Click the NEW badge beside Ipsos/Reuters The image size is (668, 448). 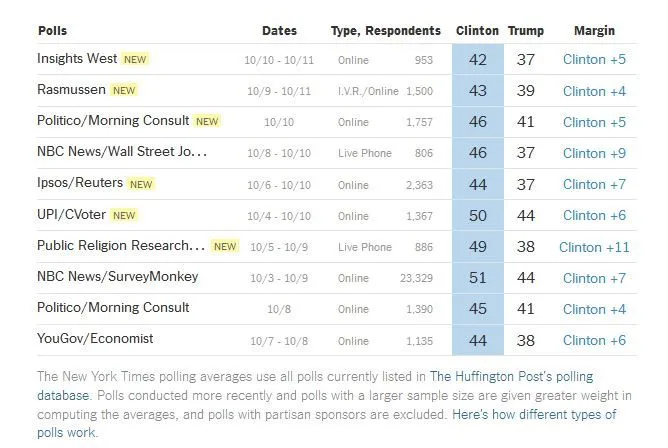click(141, 184)
